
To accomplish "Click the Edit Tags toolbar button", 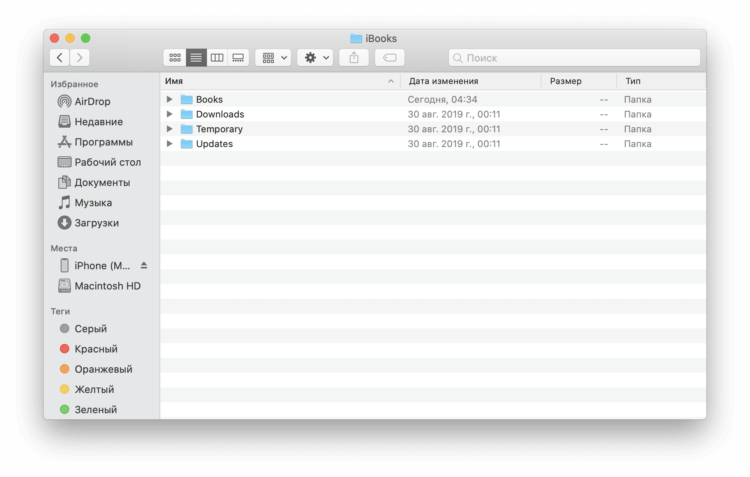I will pos(390,58).
